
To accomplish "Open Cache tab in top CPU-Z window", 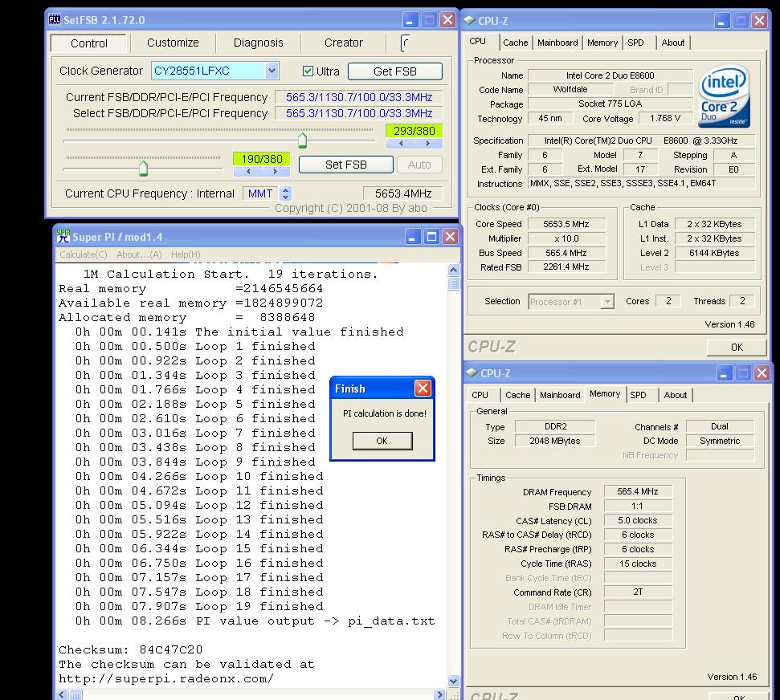I will (516, 43).
